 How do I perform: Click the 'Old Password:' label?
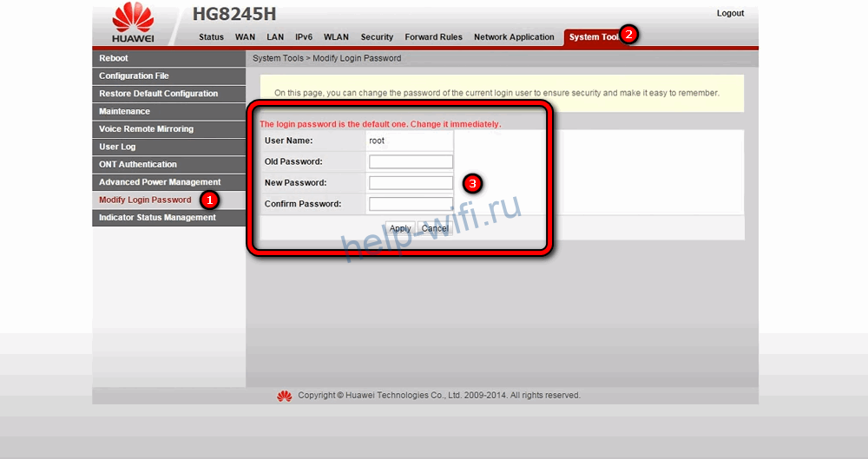coord(293,161)
